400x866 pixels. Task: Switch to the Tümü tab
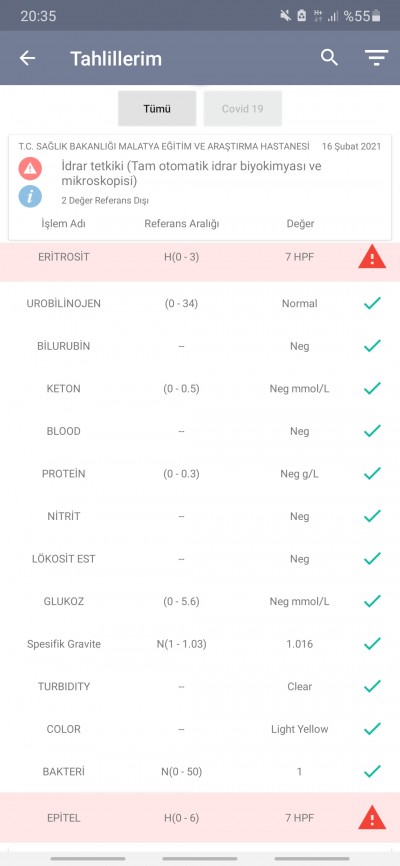tap(157, 108)
